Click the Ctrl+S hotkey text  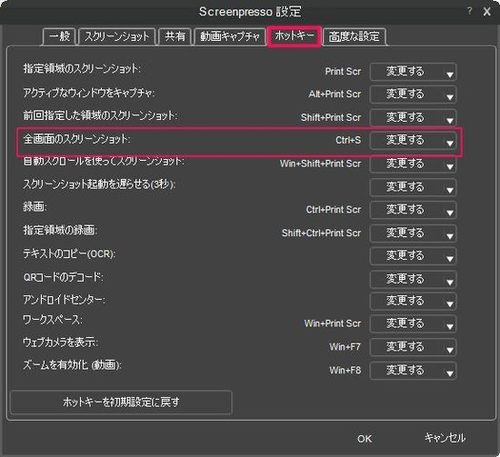(348, 140)
